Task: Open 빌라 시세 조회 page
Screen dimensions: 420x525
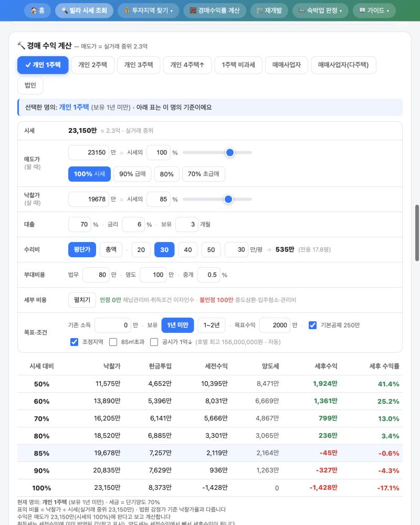Action: (x=84, y=10)
